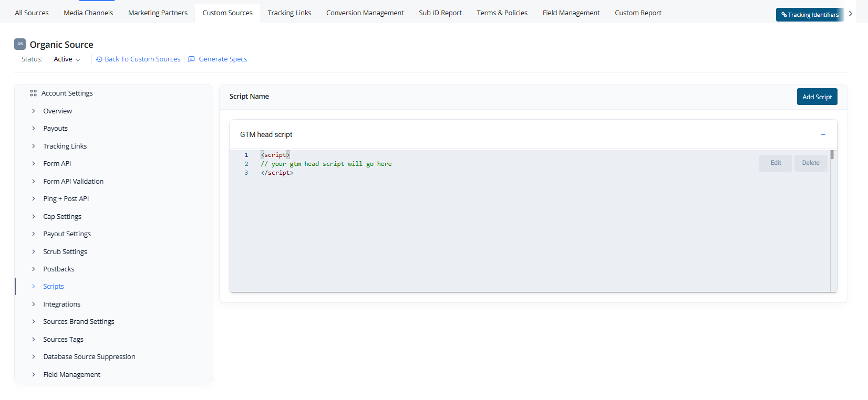Open the Field Management top tab
Image resolution: width=868 pixels, height=400 pixels.
tap(571, 13)
